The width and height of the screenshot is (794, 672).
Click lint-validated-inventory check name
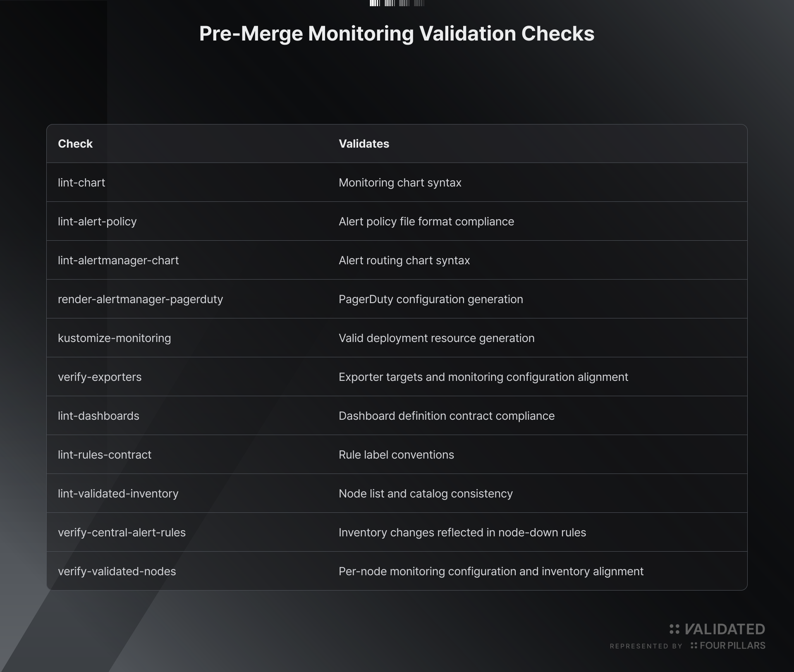click(118, 493)
